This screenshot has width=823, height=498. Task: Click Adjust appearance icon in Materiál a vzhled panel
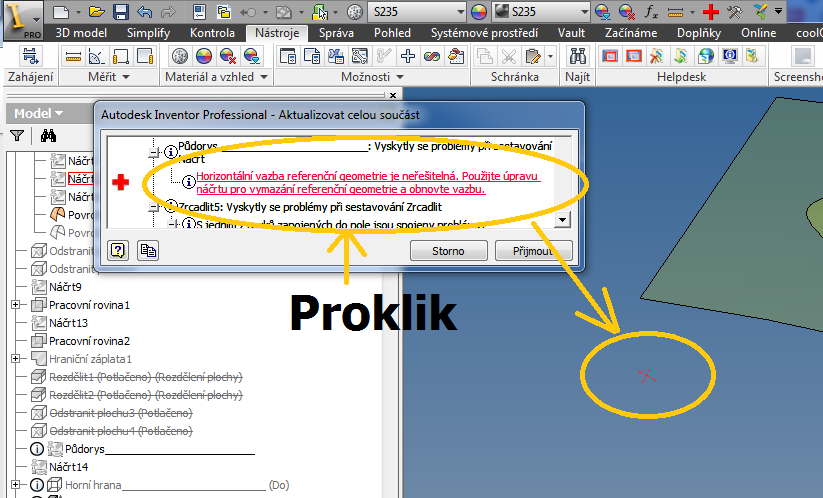[252, 56]
